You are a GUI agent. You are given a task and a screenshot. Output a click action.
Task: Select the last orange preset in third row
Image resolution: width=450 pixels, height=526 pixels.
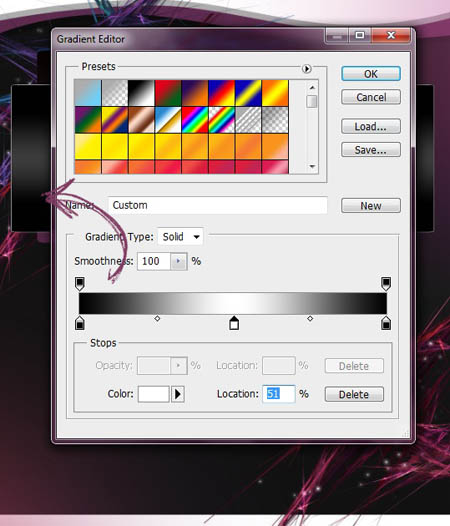pos(275,147)
